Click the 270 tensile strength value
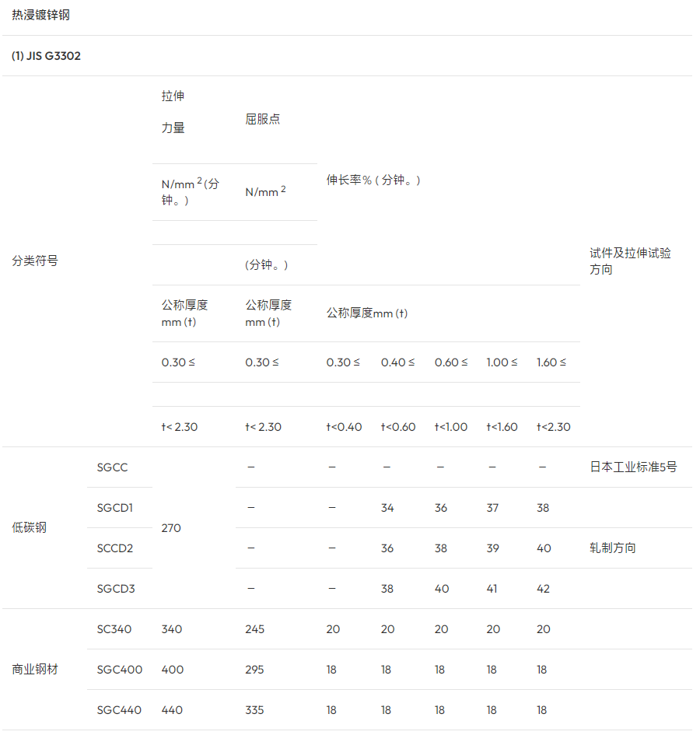This screenshot has height=742, width=700. (x=171, y=528)
